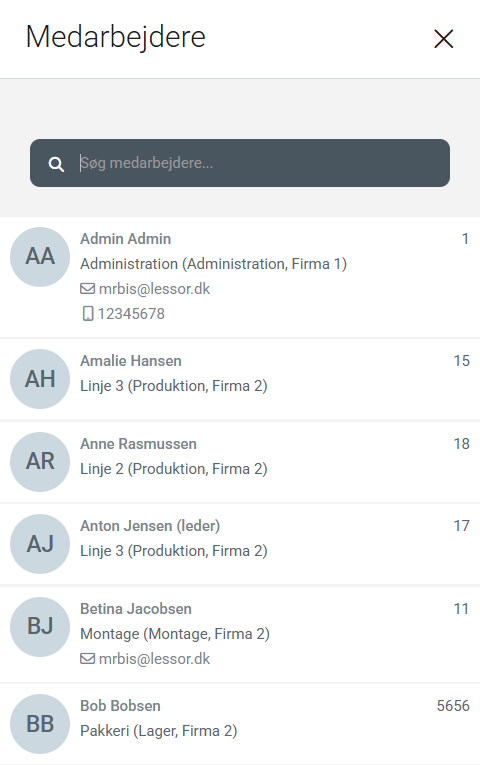Click the AR avatar circle

tap(40, 462)
